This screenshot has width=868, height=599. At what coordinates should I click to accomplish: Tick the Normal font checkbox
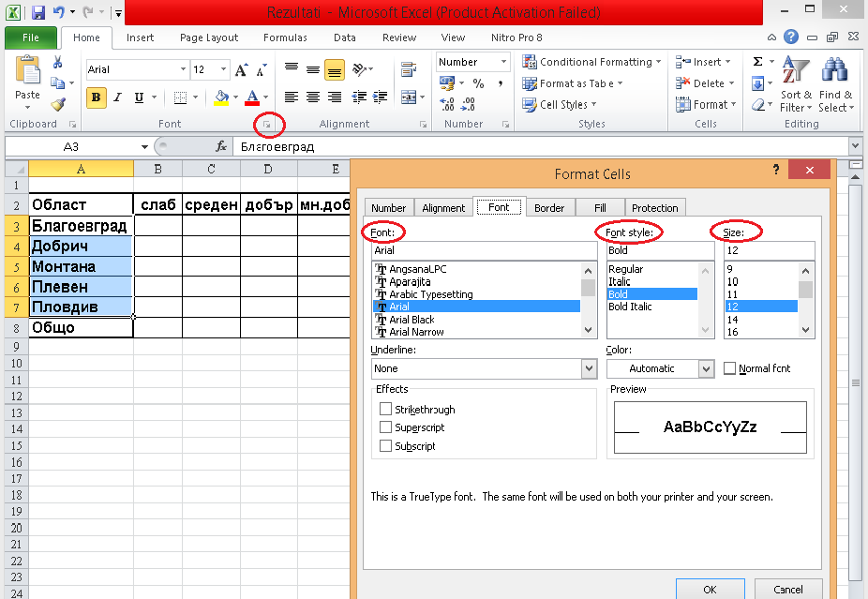729,368
